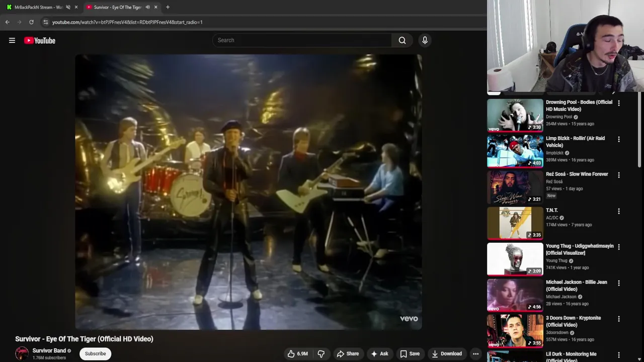Viewport: 644px width, 362px height.
Task: Reload the page
Action: 31,22
